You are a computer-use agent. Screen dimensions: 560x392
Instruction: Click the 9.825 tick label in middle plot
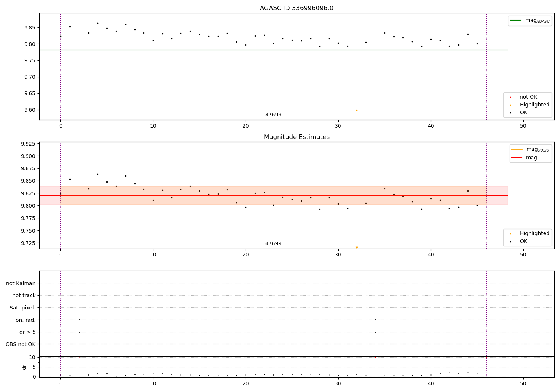tap(29, 193)
